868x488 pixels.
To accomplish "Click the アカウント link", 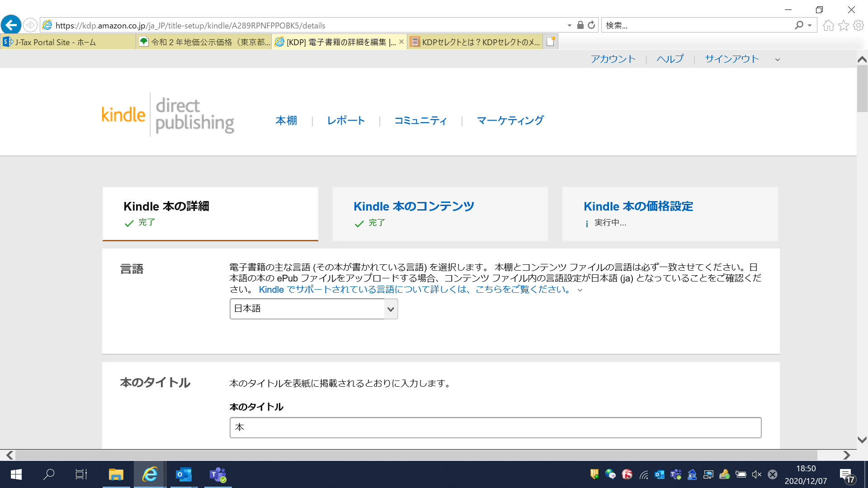I will coord(613,59).
